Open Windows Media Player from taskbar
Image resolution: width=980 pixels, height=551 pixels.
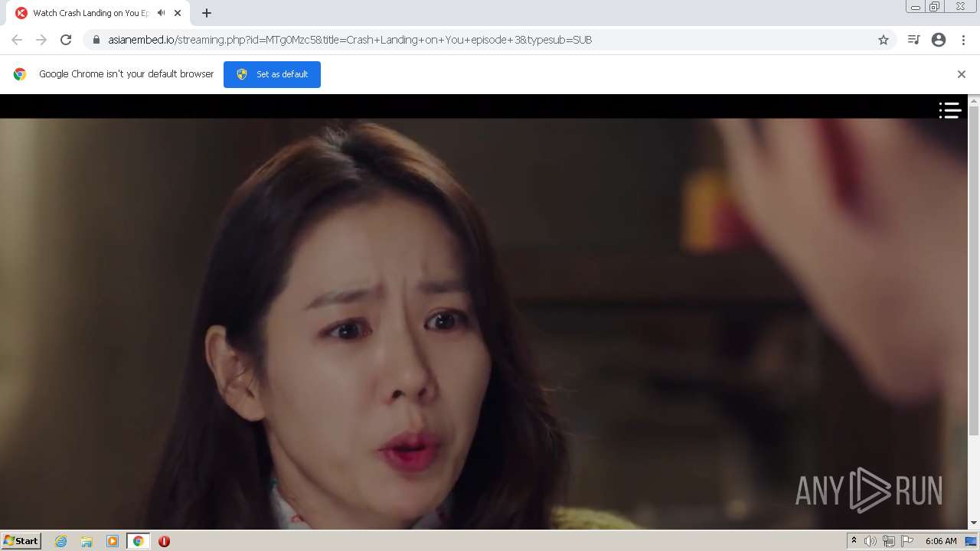pyautogui.click(x=113, y=541)
